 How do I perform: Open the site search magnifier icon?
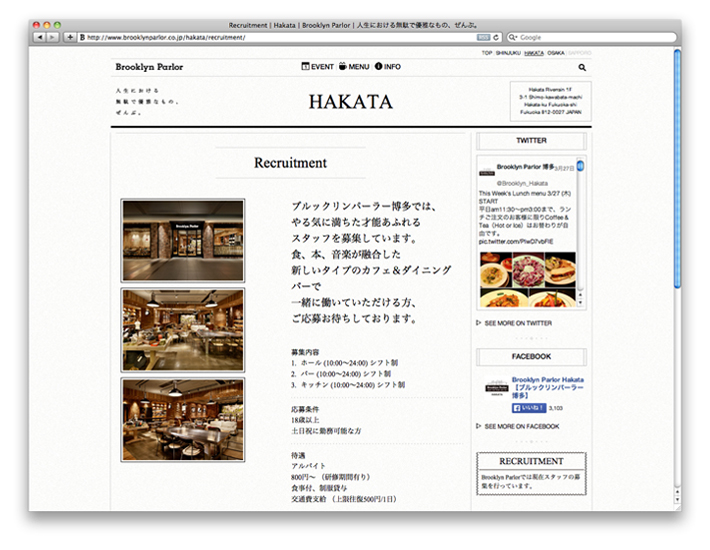coord(582,68)
